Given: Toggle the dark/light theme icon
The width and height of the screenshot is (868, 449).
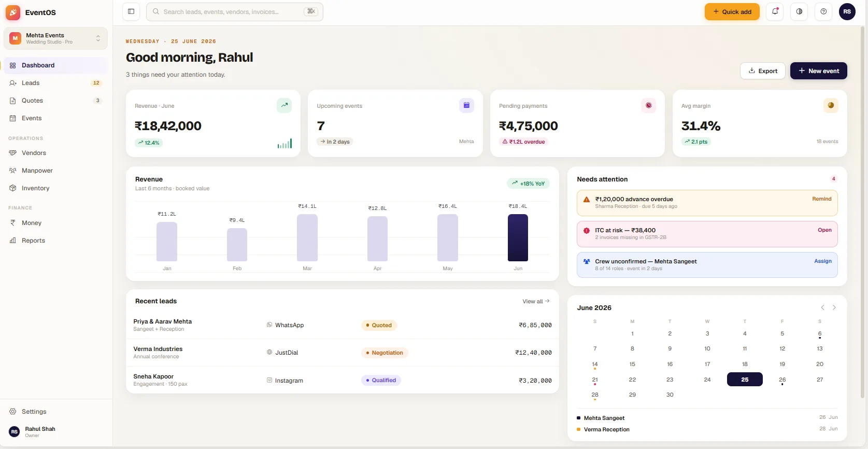Looking at the screenshot, I should pyautogui.click(x=799, y=11).
